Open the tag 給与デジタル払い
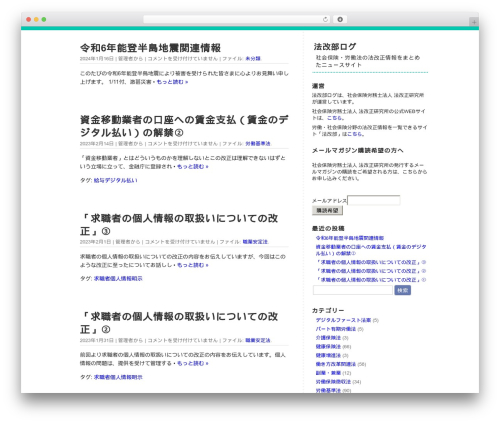Viewport: 500px width, 423px height. tap(115, 180)
